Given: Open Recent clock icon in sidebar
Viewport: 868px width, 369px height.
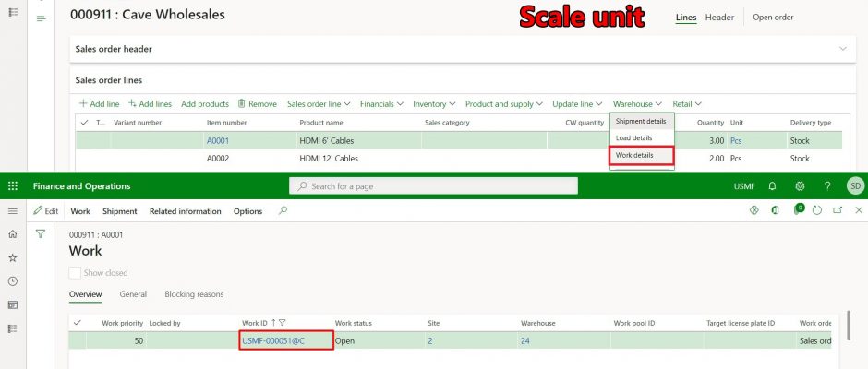Looking at the screenshot, I should [13, 281].
